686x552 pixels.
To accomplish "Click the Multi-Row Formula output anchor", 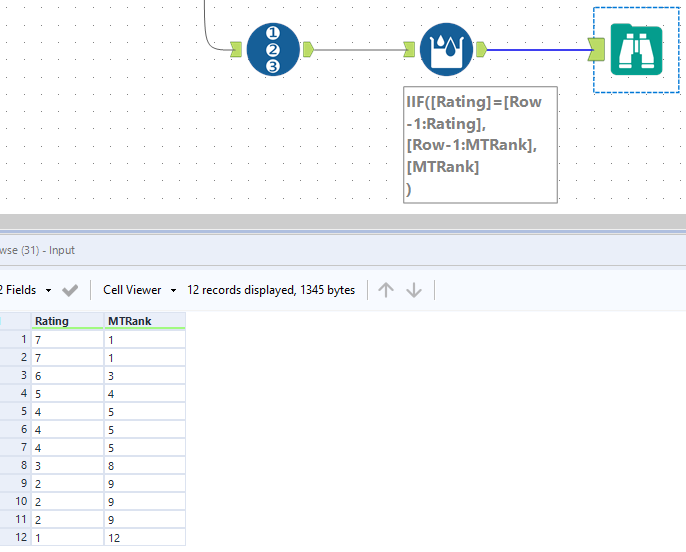I will pos(482,48).
